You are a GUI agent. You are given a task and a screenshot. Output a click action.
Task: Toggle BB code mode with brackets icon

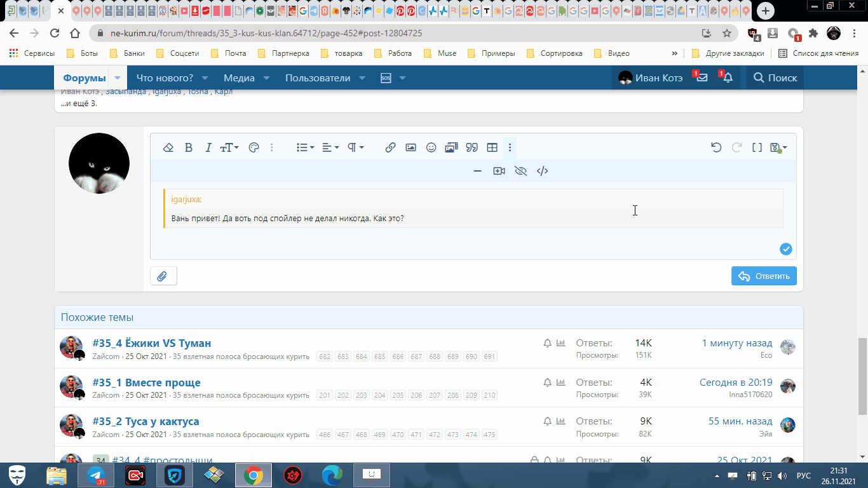pyautogui.click(x=757, y=147)
